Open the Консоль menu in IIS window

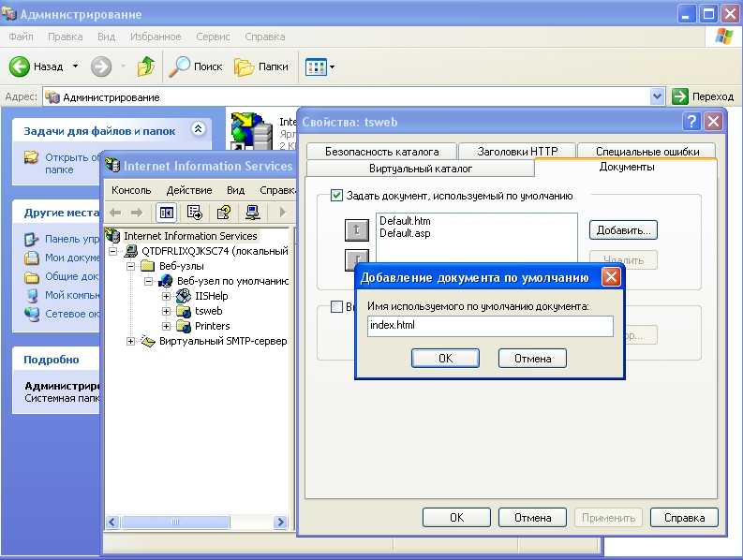[131, 190]
